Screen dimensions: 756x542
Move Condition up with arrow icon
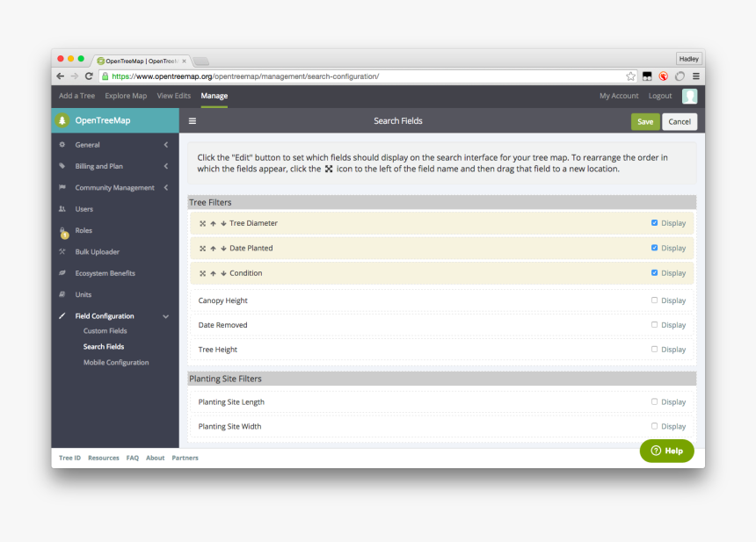[x=213, y=274]
